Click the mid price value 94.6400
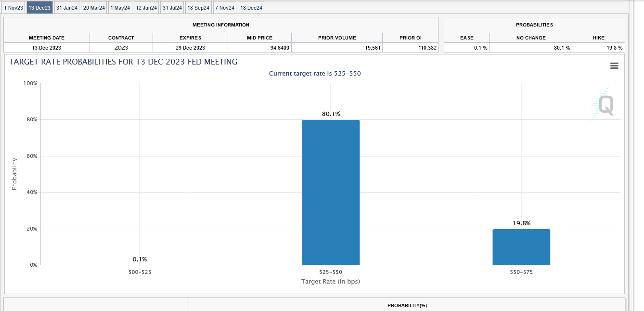 tap(280, 48)
